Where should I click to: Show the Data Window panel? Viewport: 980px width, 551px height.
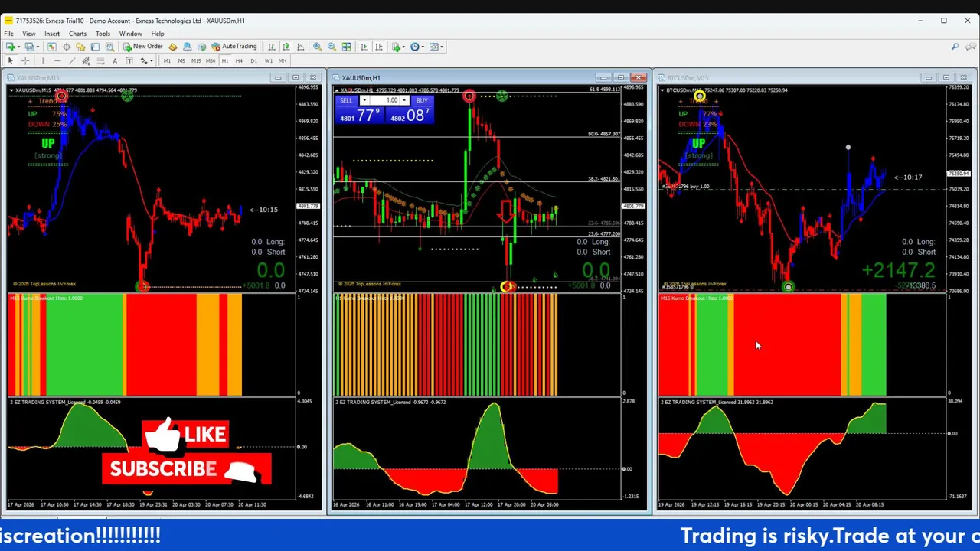67,47
